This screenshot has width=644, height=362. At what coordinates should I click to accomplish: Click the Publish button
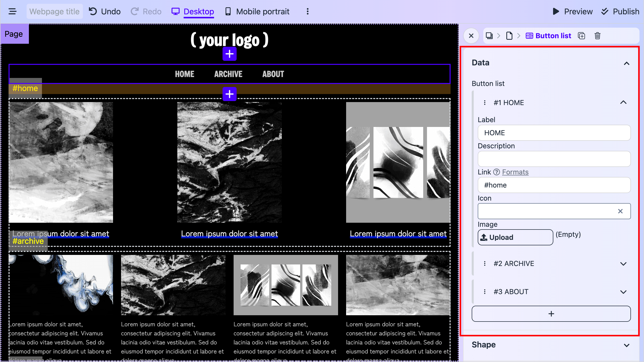[x=620, y=12]
